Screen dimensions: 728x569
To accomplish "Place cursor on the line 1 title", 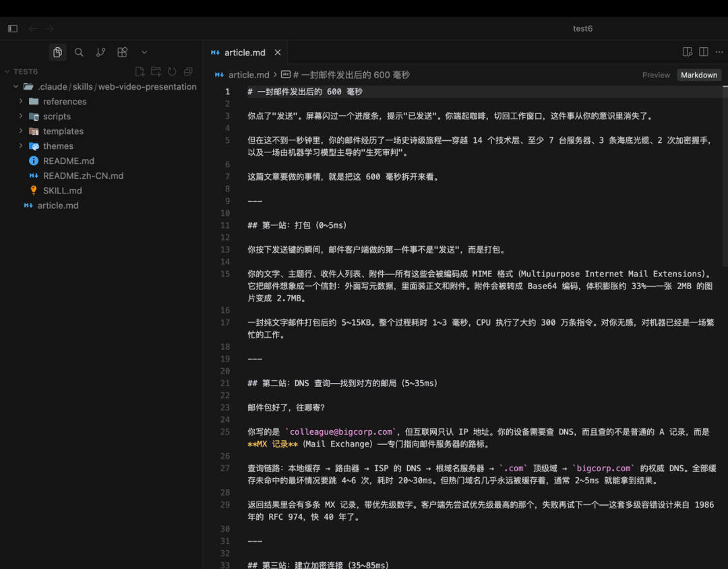I will pyautogui.click(x=305, y=92).
